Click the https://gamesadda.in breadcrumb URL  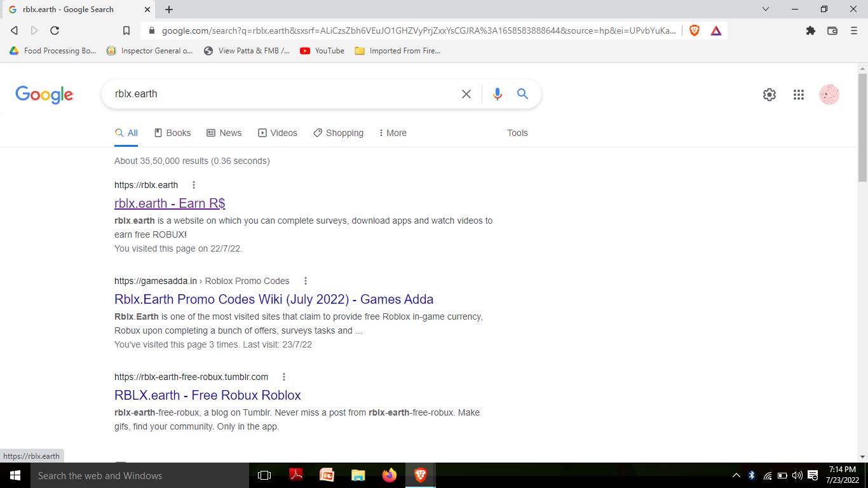[156, 281]
